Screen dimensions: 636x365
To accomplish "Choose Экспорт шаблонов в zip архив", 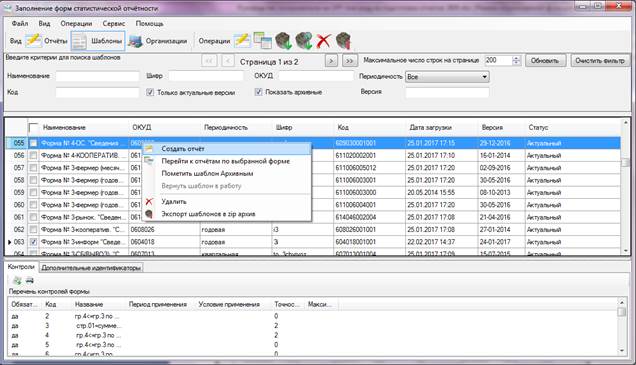I will [227, 214].
